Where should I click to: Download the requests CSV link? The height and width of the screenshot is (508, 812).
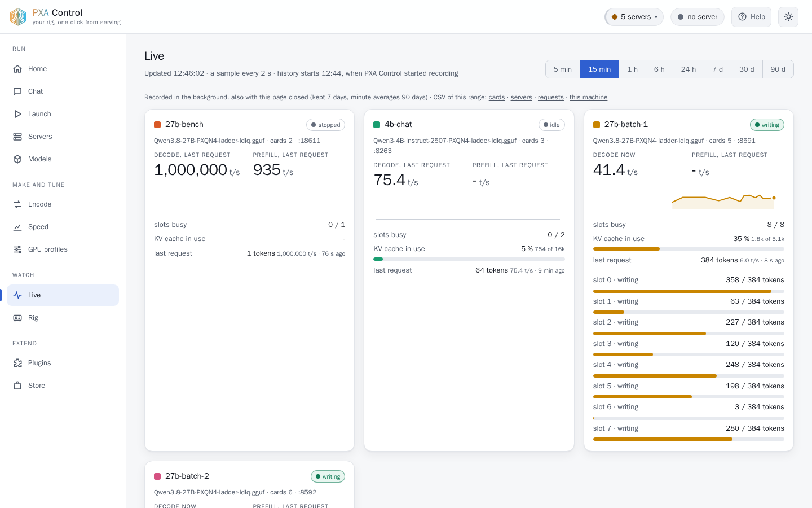pos(551,97)
